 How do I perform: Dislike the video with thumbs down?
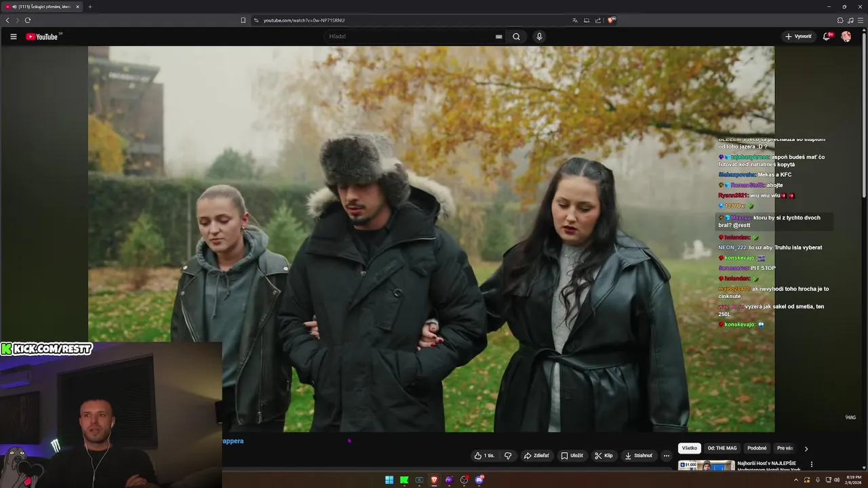click(x=508, y=455)
